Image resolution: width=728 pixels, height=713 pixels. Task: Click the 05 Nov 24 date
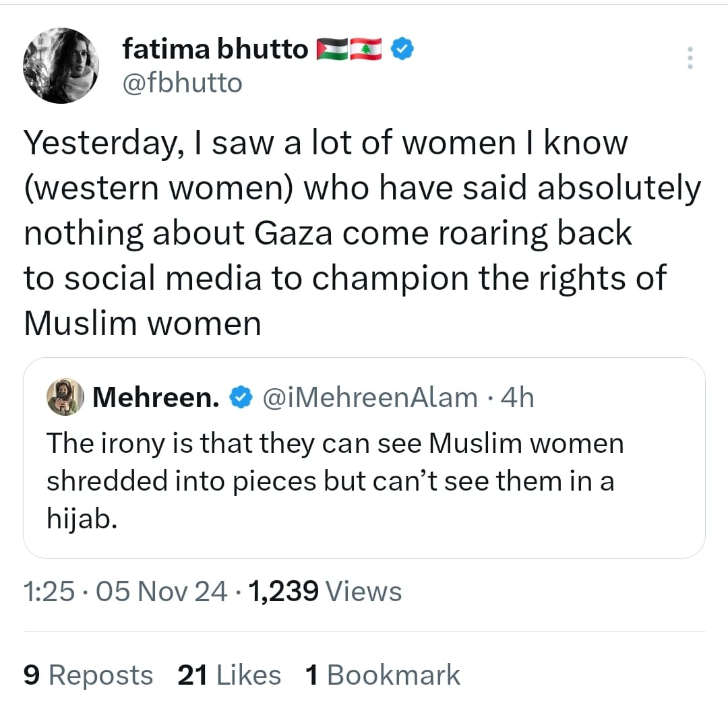click(x=162, y=592)
